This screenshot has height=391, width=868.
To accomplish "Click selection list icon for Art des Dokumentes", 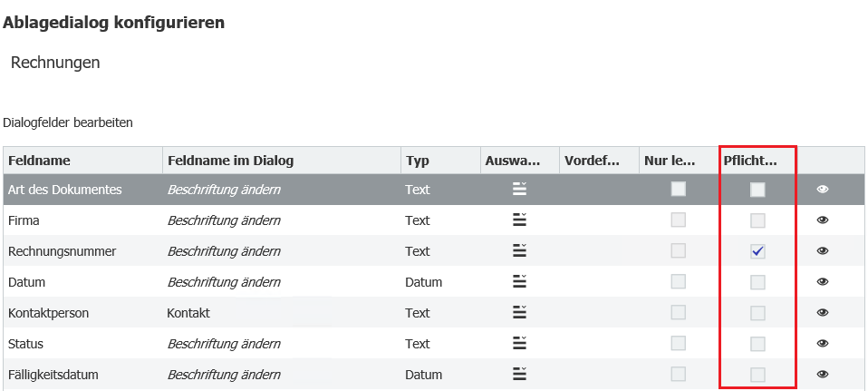I will [x=519, y=189].
